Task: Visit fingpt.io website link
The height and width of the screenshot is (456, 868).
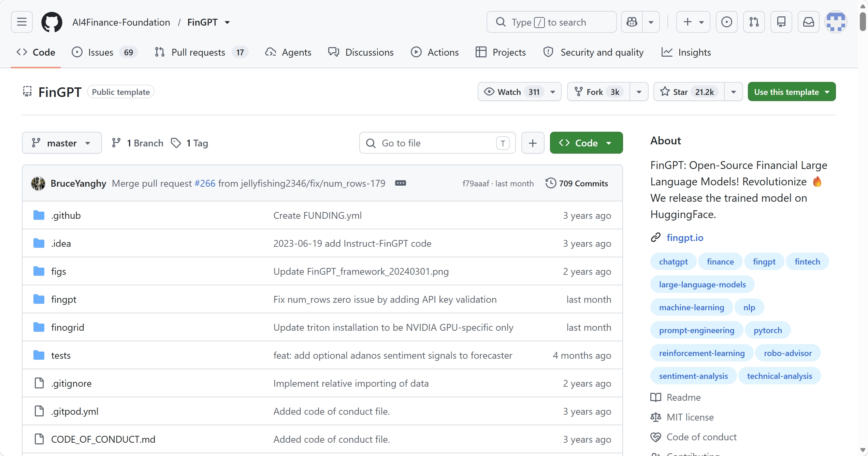Action: pyautogui.click(x=685, y=238)
